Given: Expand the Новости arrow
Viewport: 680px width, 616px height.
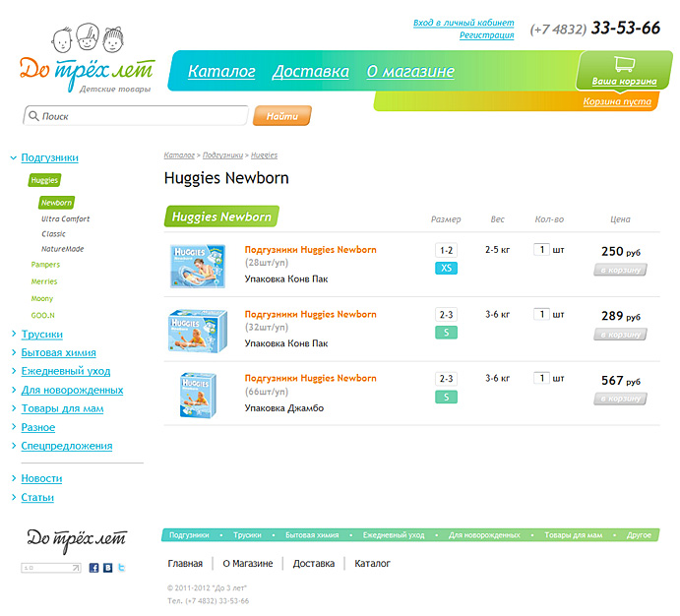Looking at the screenshot, I should (14, 477).
